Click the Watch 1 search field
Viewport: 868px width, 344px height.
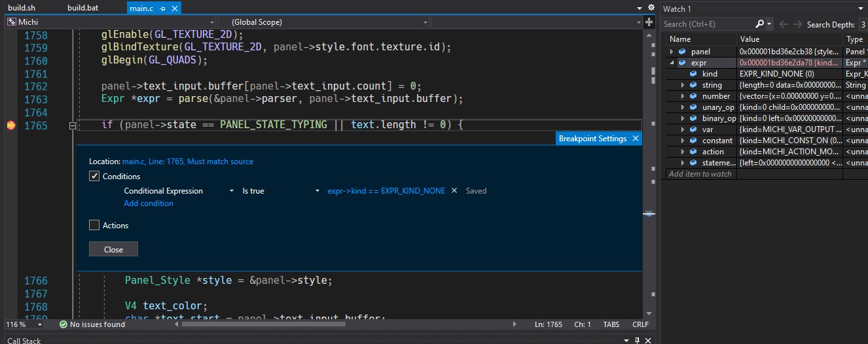(708, 24)
